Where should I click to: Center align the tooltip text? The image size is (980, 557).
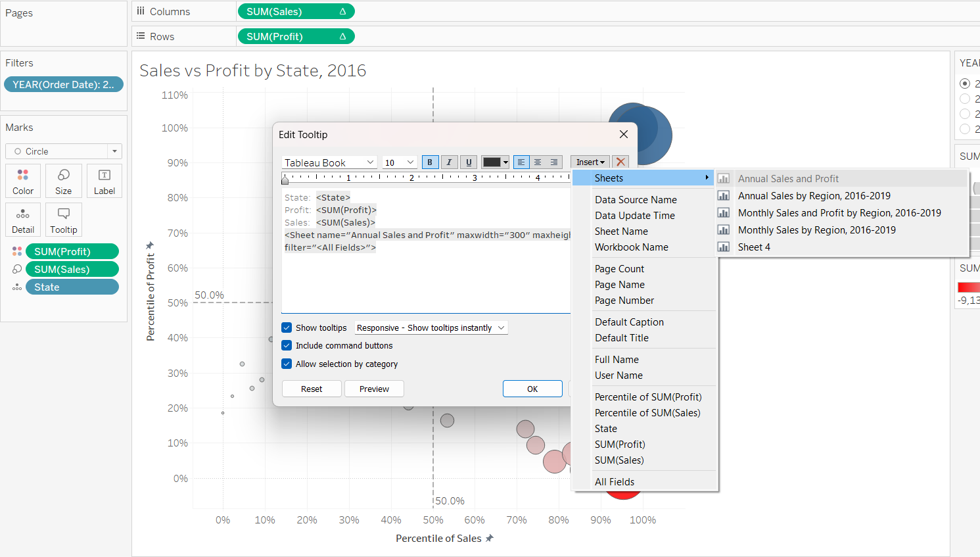coord(538,162)
